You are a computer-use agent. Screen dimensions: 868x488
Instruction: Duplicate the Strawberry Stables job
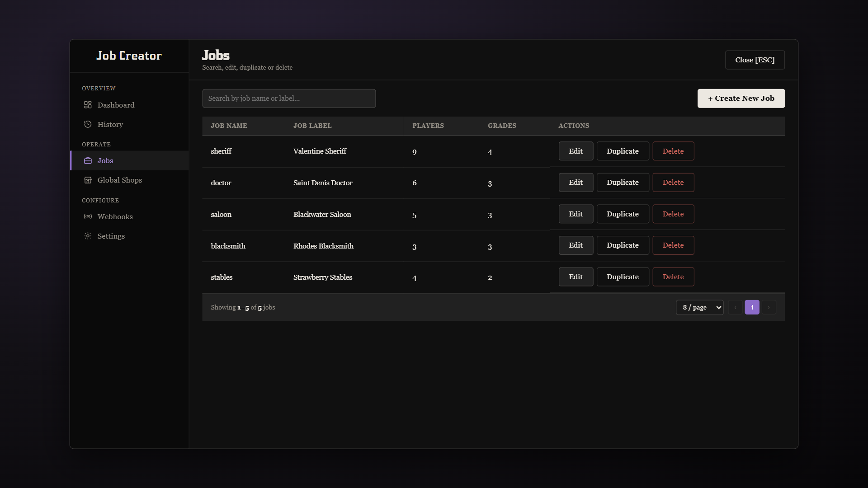click(623, 277)
